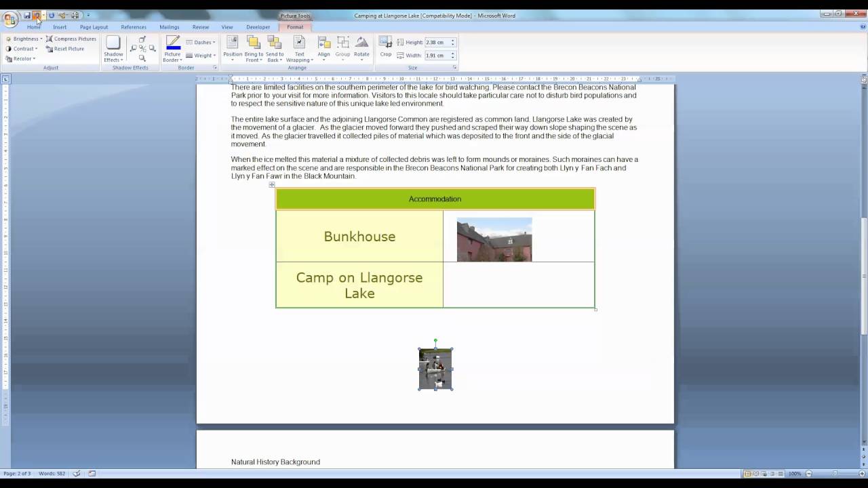Viewport: 868px width, 488px height.
Task: Open the Contrast dropdown
Action: click(x=22, y=49)
